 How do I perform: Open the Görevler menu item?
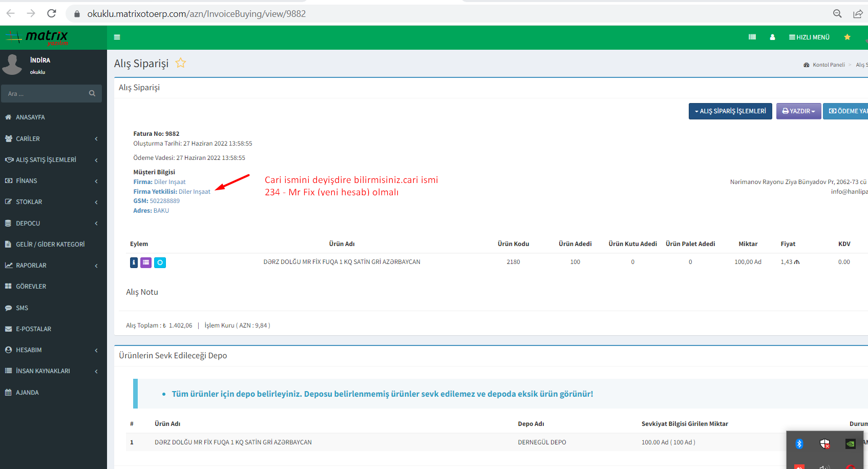[x=31, y=287]
